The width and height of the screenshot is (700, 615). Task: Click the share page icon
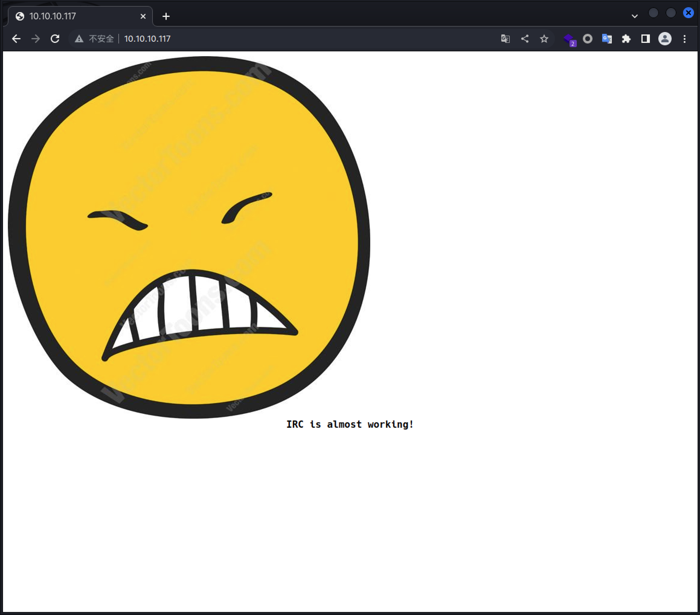click(525, 39)
